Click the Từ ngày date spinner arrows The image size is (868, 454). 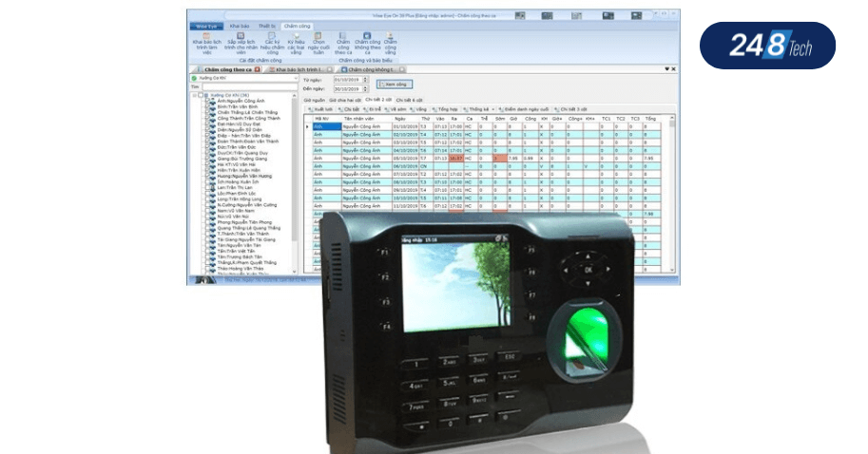tap(365, 80)
